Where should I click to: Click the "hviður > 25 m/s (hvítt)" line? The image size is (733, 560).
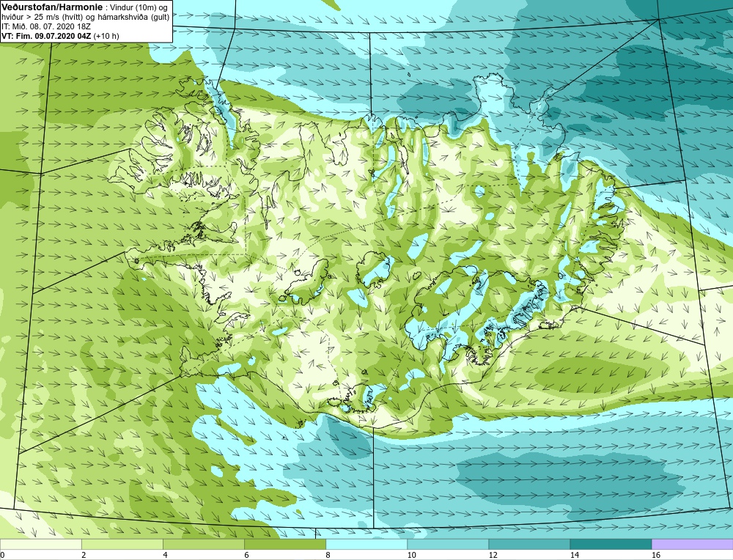coord(43,16)
